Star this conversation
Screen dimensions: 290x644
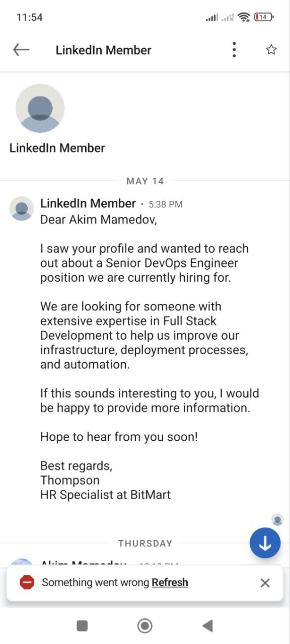pos(271,49)
